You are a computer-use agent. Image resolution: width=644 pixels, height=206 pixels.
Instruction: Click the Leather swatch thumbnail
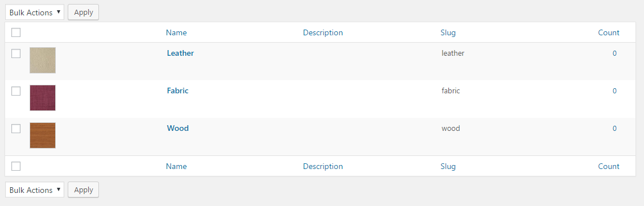click(43, 60)
